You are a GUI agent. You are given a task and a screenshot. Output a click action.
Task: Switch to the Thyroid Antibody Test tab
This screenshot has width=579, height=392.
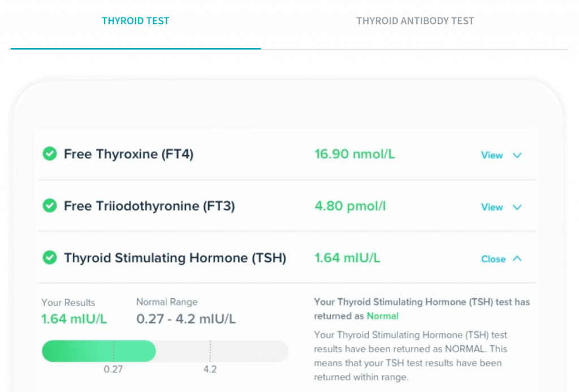coord(415,21)
